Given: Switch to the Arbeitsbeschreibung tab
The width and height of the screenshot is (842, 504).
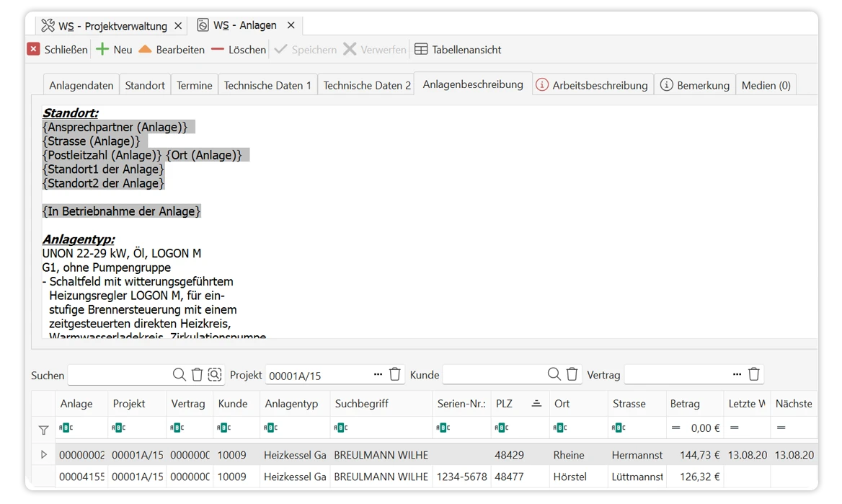Looking at the screenshot, I should (x=592, y=85).
